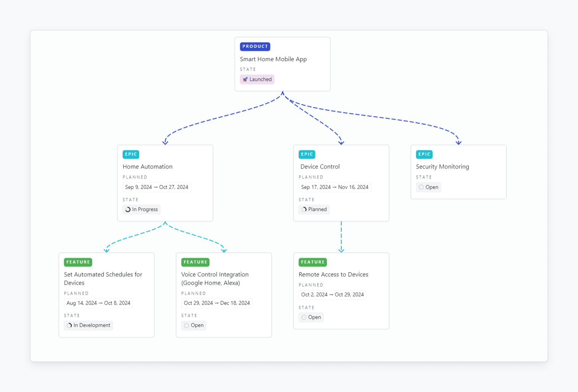Open the Launched state dropdown
This screenshot has height=392, width=578.
pos(257,79)
